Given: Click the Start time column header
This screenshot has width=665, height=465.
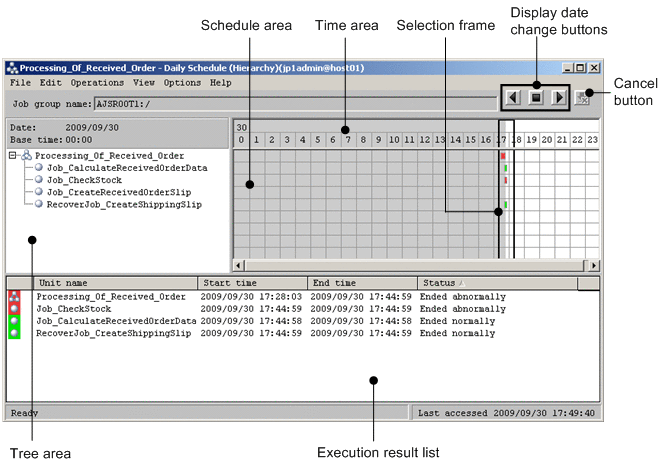Looking at the screenshot, I should pos(250,283).
